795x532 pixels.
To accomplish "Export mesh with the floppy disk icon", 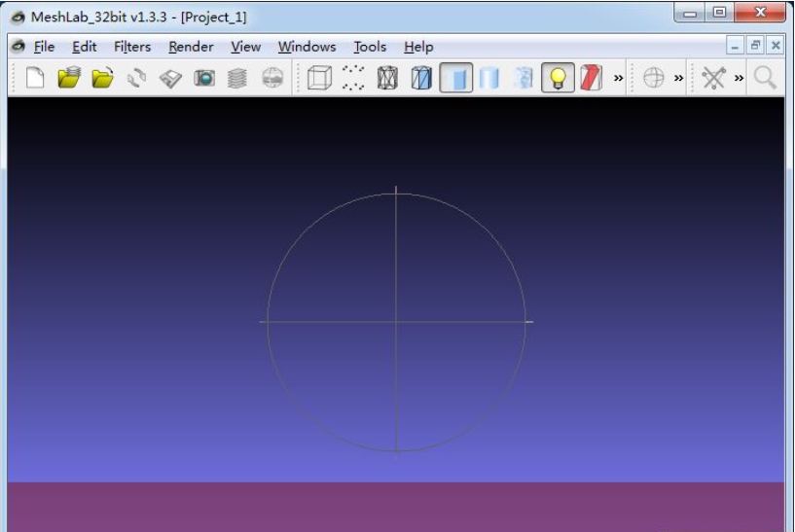I will (170, 79).
